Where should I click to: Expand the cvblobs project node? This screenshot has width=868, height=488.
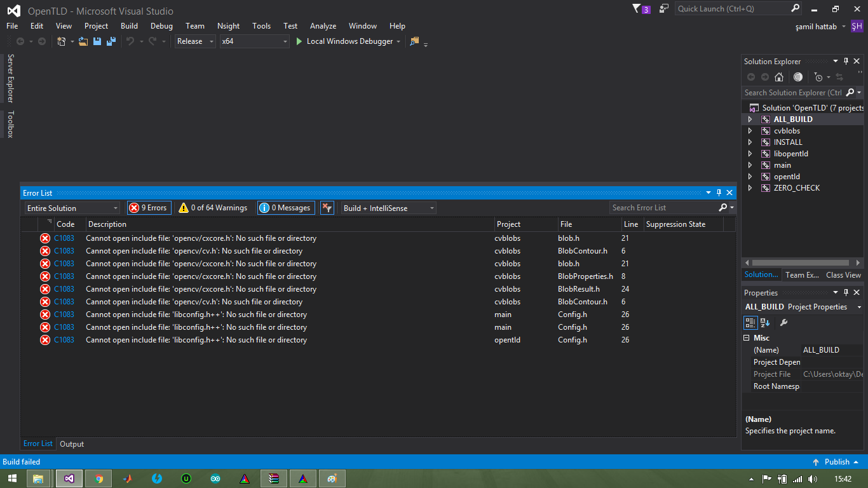point(750,131)
